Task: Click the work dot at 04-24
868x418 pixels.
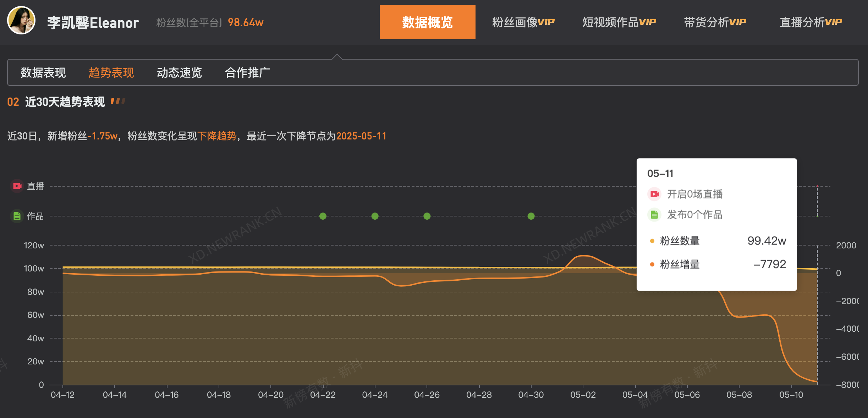Action: point(375,216)
